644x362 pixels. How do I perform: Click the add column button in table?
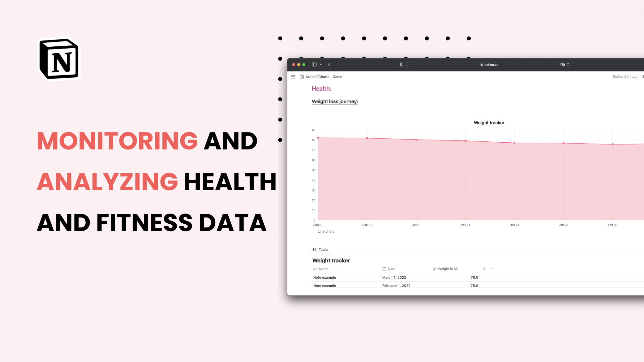[484, 269]
